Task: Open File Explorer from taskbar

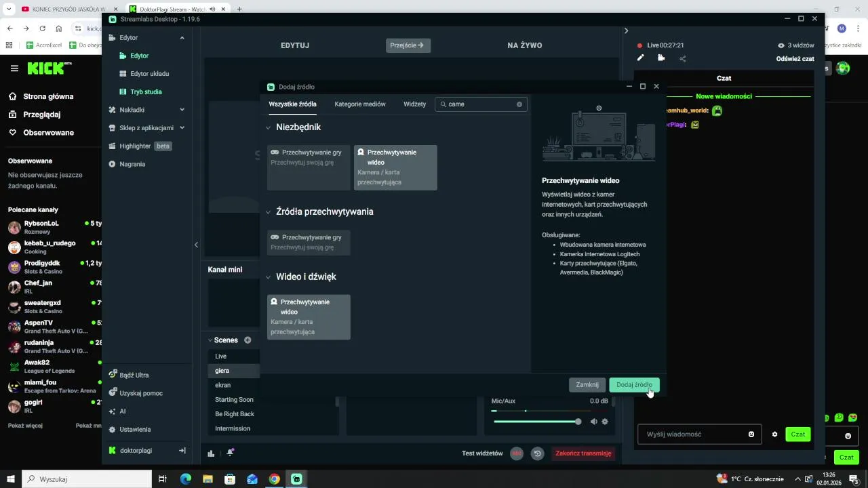Action: [208, 479]
